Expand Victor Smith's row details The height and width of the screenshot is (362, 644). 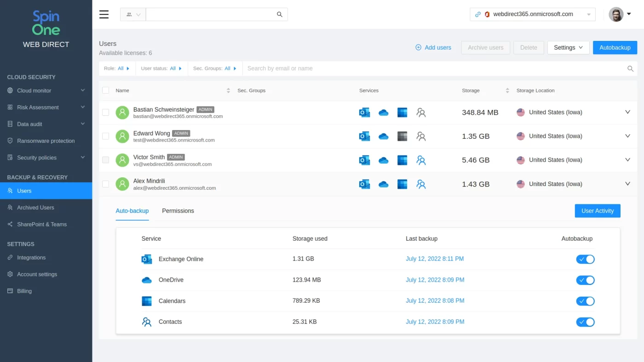[x=627, y=160]
